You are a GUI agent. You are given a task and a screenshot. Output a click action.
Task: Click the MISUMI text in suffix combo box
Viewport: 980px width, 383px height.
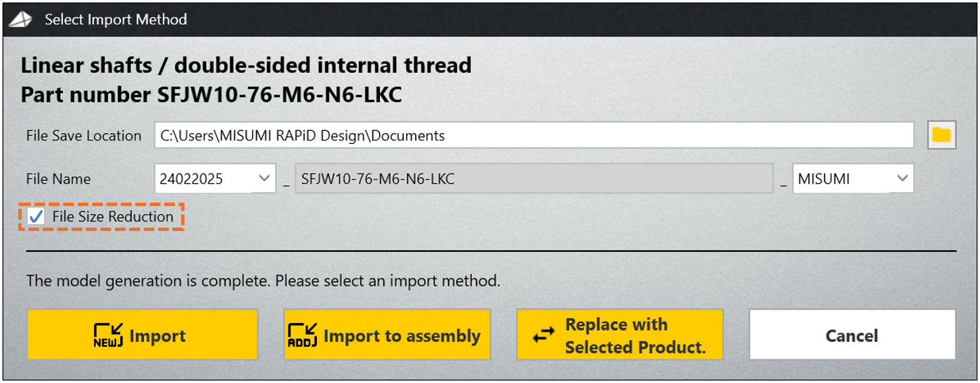tap(824, 179)
